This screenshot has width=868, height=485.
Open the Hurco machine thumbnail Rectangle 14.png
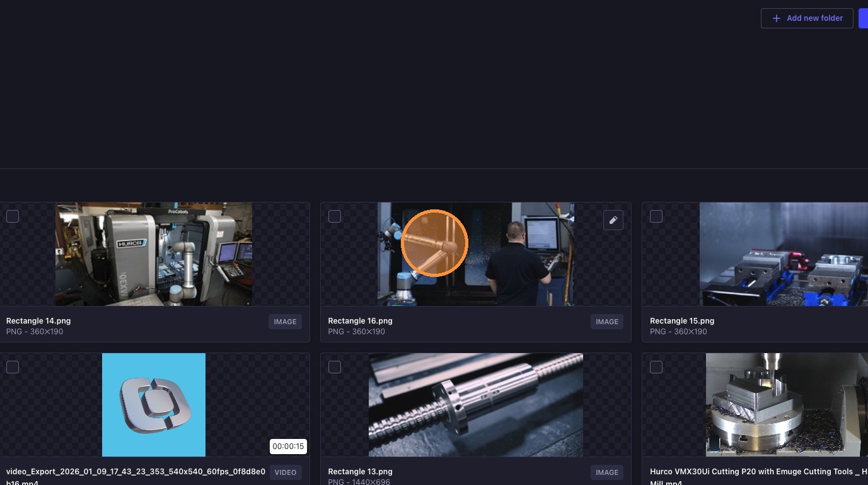(x=154, y=254)
